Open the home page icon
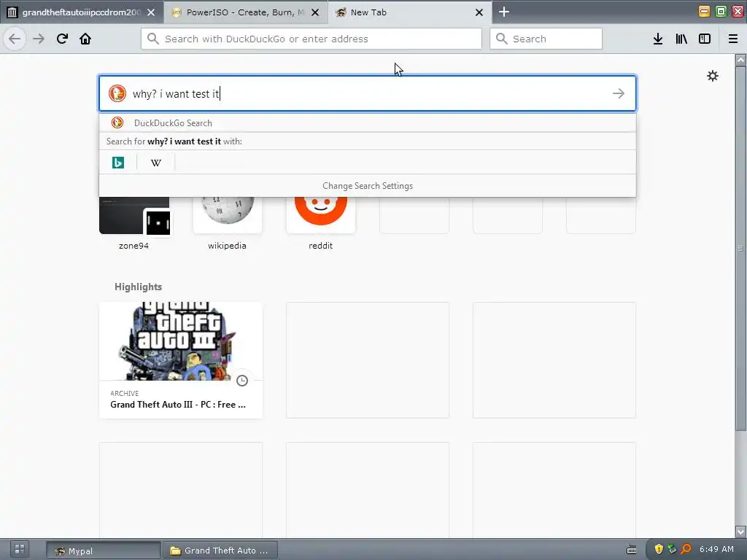The height and width of the screenshot is (560, 747). [x=85, y=39]
